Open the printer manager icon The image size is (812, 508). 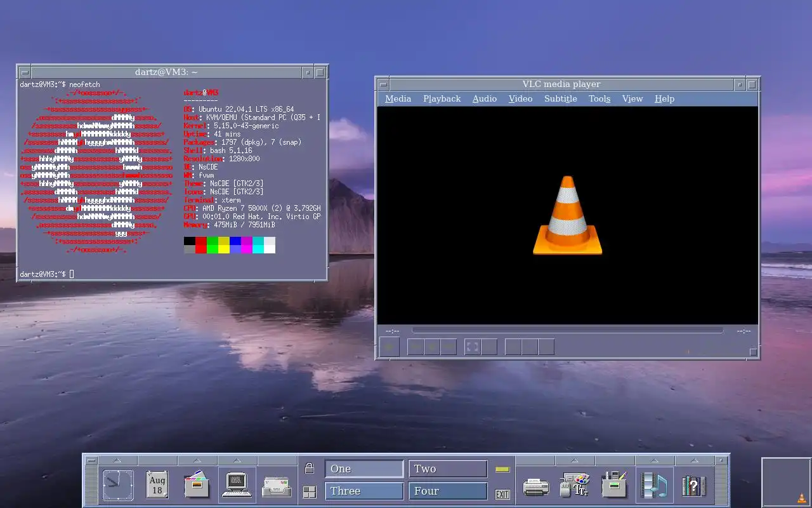point(535,487)
